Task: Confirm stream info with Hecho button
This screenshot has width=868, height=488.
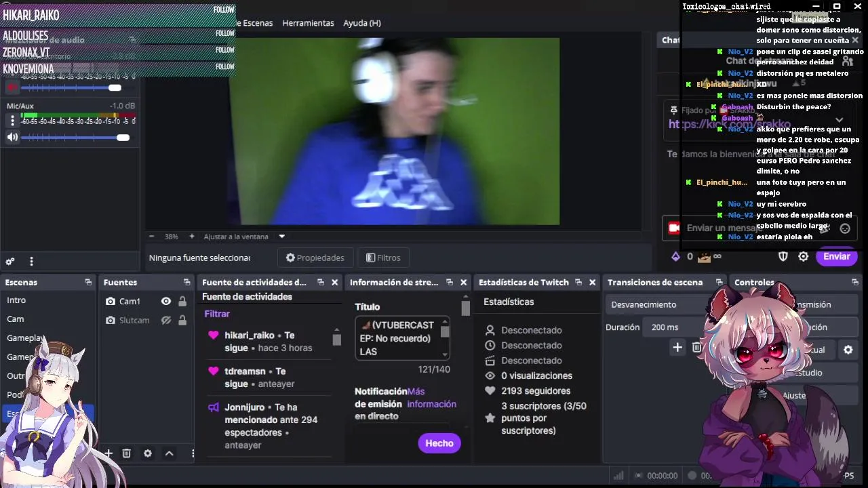Action: [x=439, y=443]
